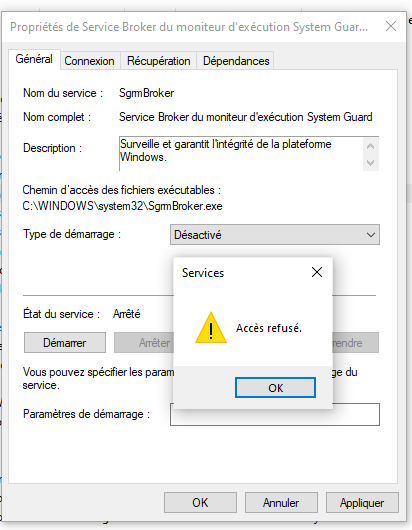
Task: Click the dropdown arrow next to Désactivé
Action: click(x=371, y=235)
